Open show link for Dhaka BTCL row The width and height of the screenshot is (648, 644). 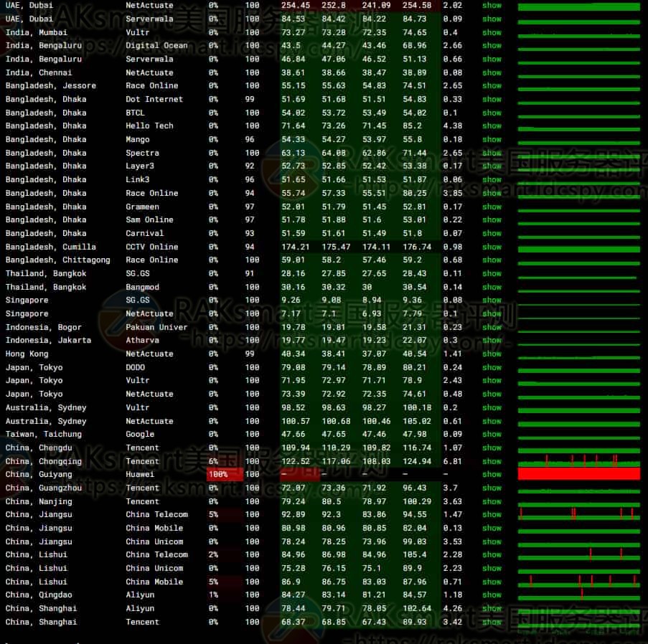(x=492, y=113)
